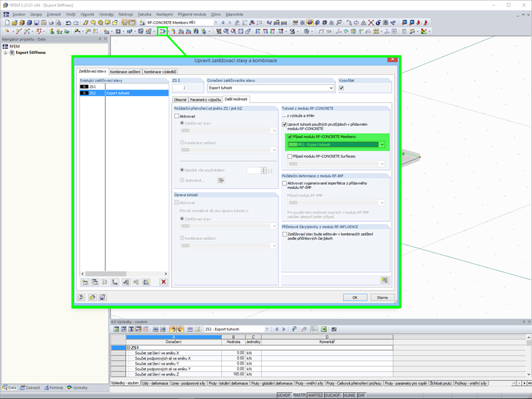Delete load case with red X icon
Image resolution: width=532 pixels, height=399 pixels.
164,282
